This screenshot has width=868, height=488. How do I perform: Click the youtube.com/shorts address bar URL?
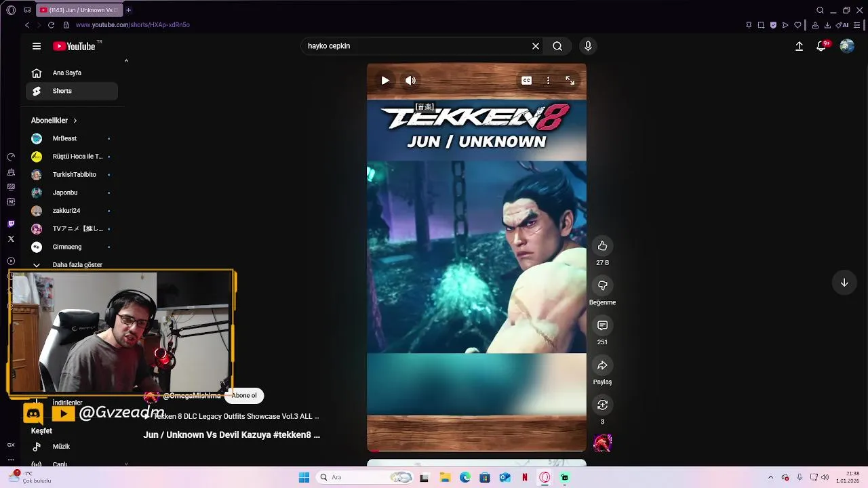133,25
